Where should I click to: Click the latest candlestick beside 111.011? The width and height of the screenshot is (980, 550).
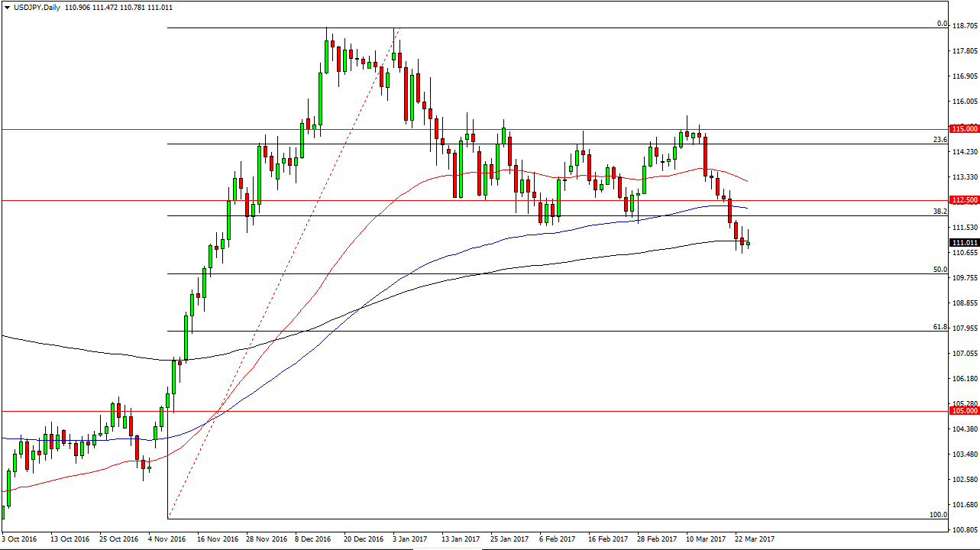point(749,244)
